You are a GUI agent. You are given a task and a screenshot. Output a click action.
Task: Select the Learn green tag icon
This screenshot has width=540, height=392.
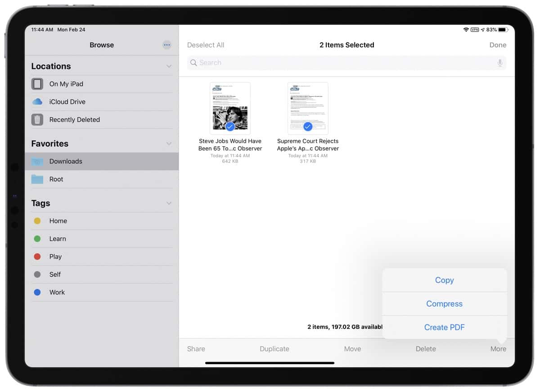[x=38, y=239]
